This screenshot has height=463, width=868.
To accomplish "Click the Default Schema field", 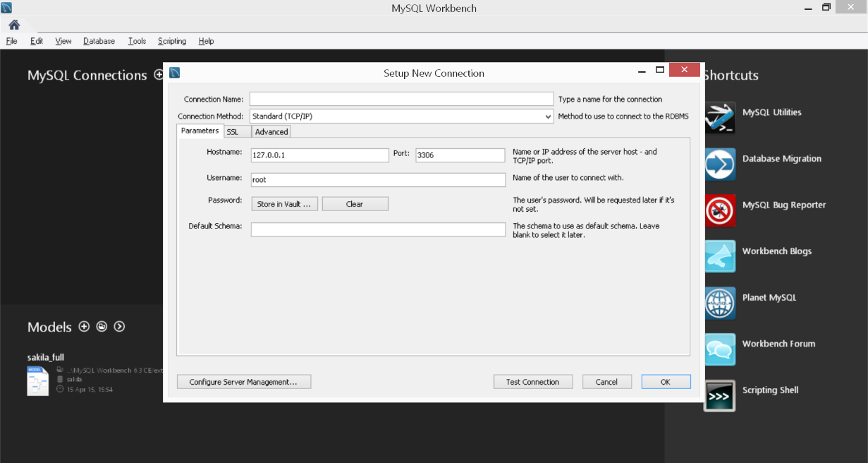I will pos(378,229).
